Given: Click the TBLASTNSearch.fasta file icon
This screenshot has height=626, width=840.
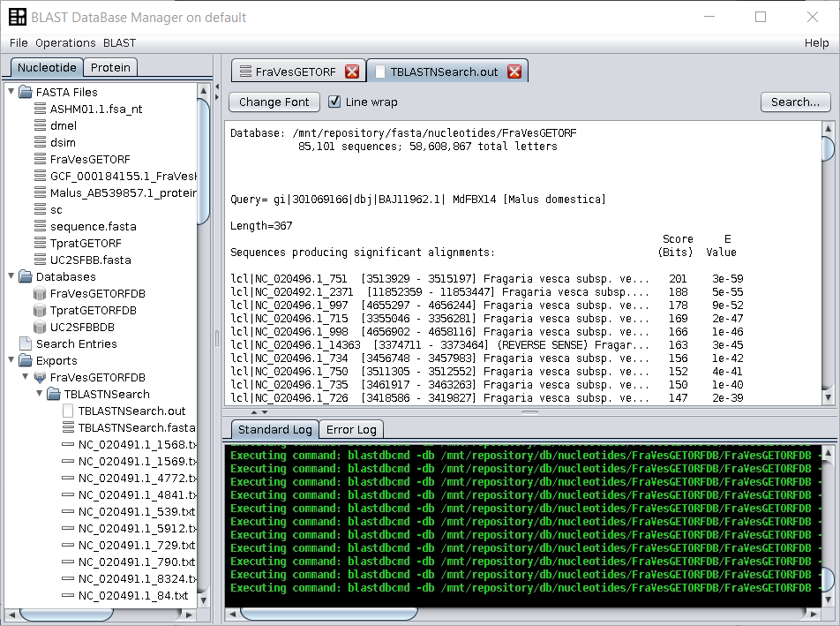Looking at the screenshot, I should click(x=68, y=427).
